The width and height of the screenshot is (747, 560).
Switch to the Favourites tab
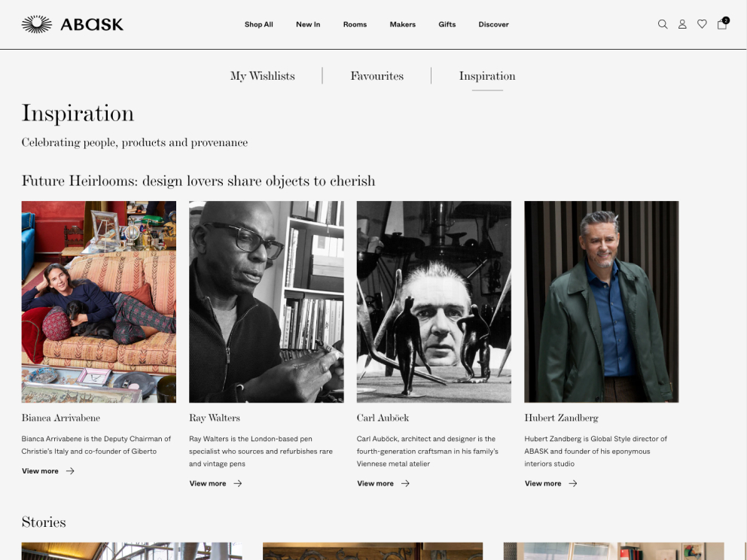[377, 76]
